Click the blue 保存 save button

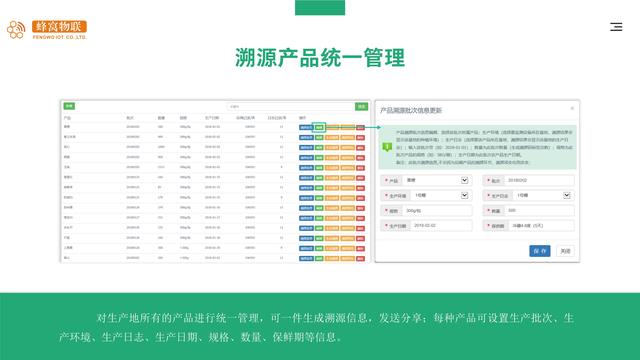tap(540, 251)
